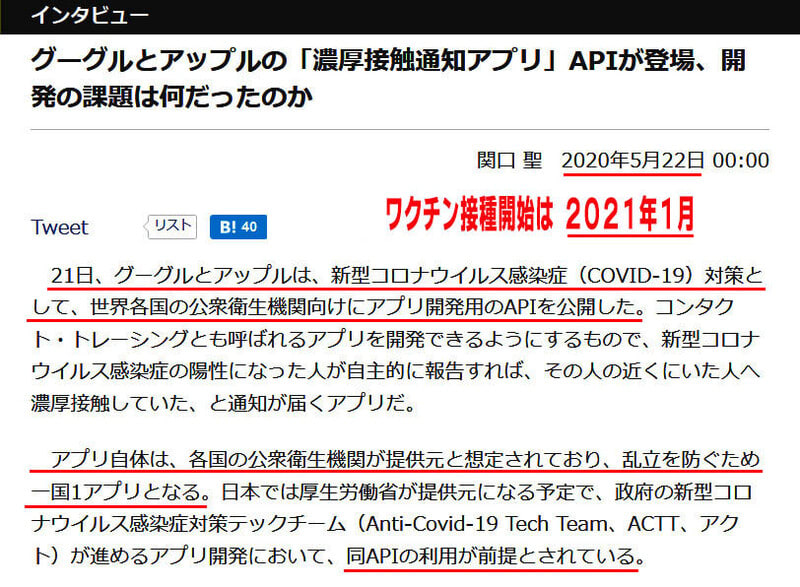The image size is (800, 587).
Task: Click the article headline about 濃厚接触通知アプリ API
Action: coord(388,78)
